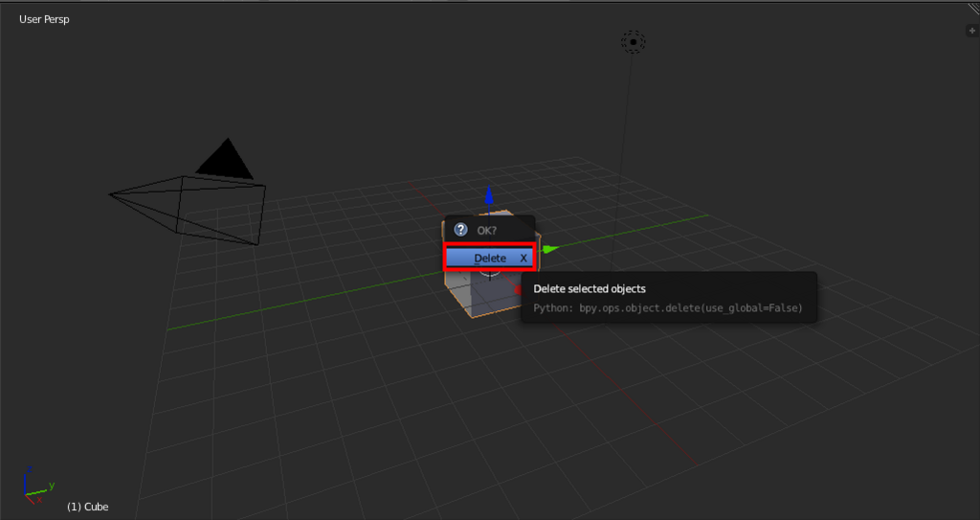Viewport: 980px width, 520px height.
Task: Click the green Y-axis manipulator arrow
Action: pyautogui.click(x=549, y=249)
